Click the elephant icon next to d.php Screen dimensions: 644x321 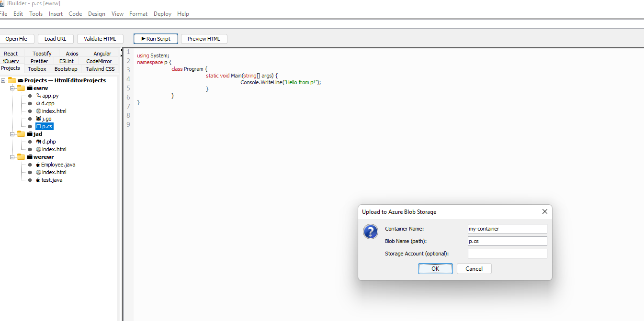(x=39, y=142)
